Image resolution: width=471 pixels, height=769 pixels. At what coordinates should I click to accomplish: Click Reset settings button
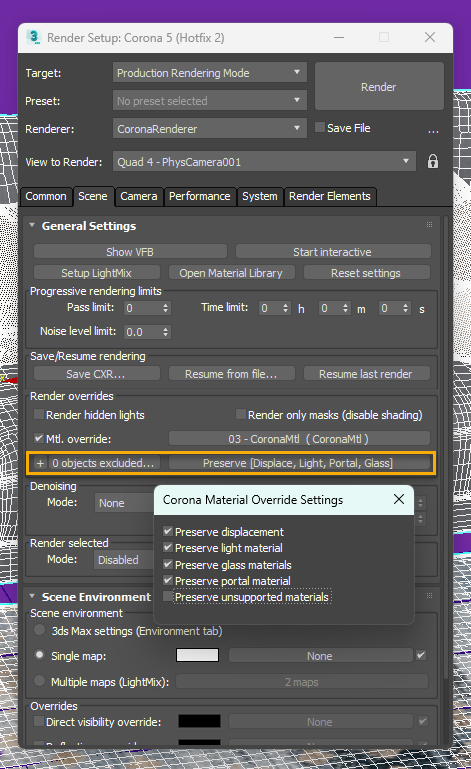(x=366, y=273)
